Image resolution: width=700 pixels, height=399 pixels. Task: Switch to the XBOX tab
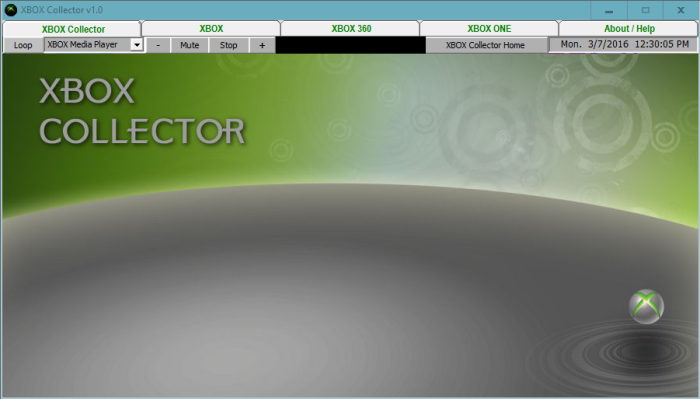click(211, 29)
